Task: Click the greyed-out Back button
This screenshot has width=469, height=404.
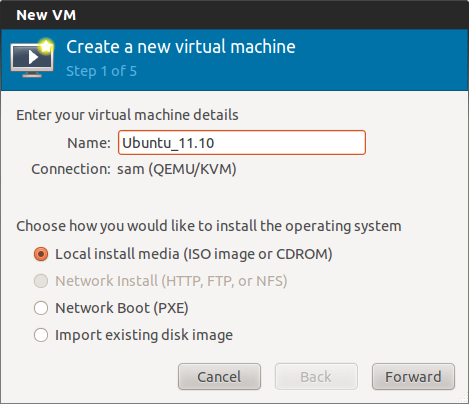Action: [316, 377]
